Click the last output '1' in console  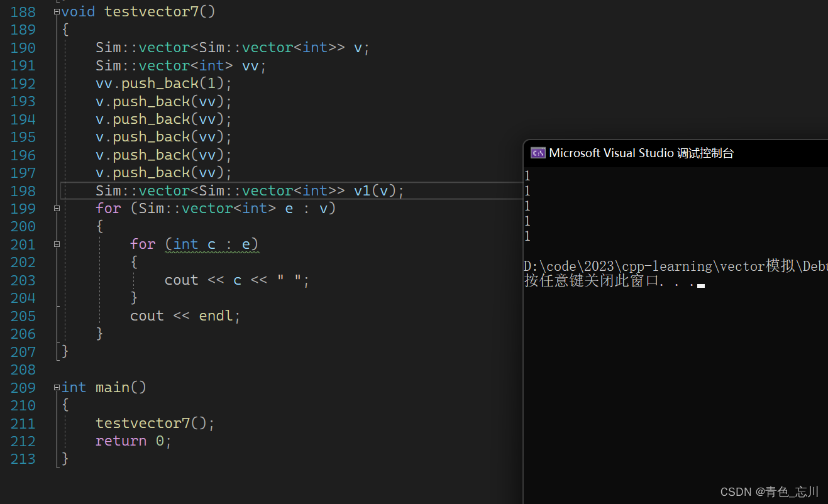point(527,236)
